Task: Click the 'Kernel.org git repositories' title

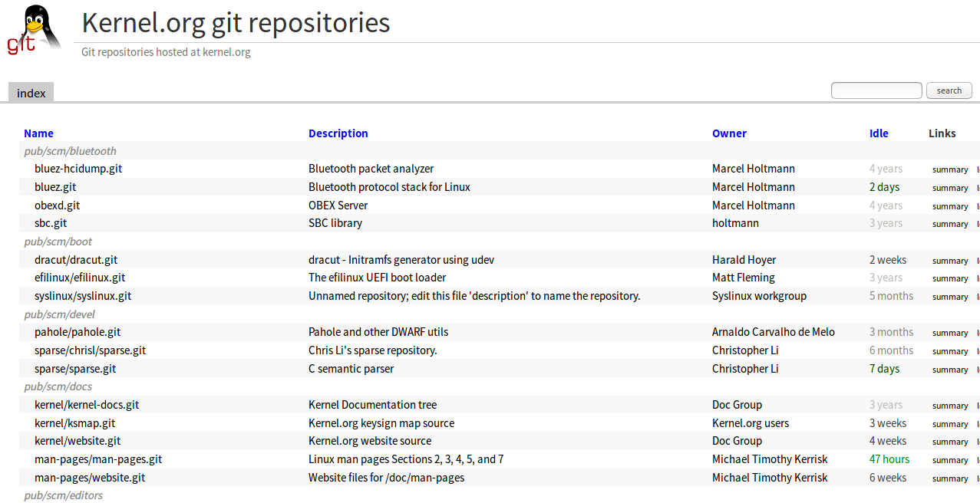Action: pyautogui.click(x=236, y=23)
